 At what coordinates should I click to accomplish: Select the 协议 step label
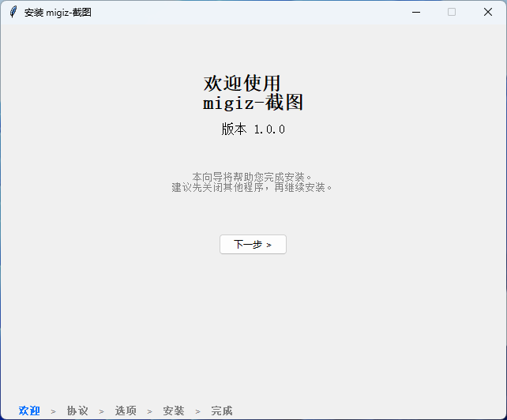pyautogui.click(x=77, y=411)
